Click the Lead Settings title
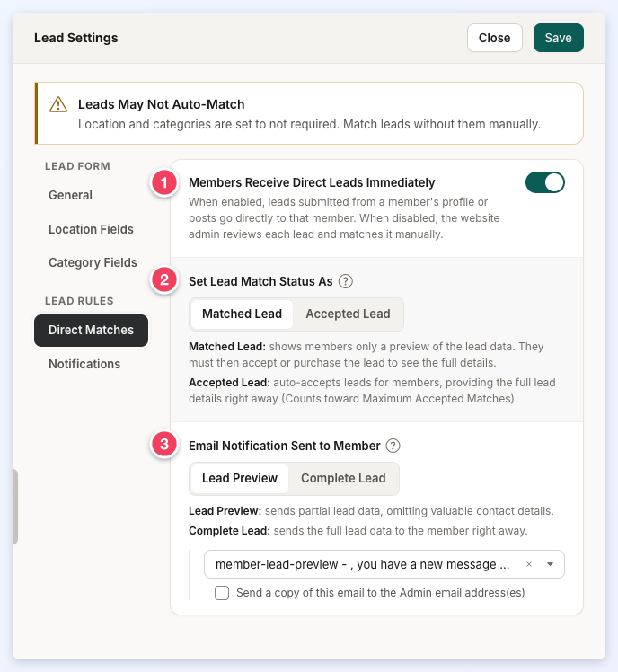618x672 pixels. point(75,38)
